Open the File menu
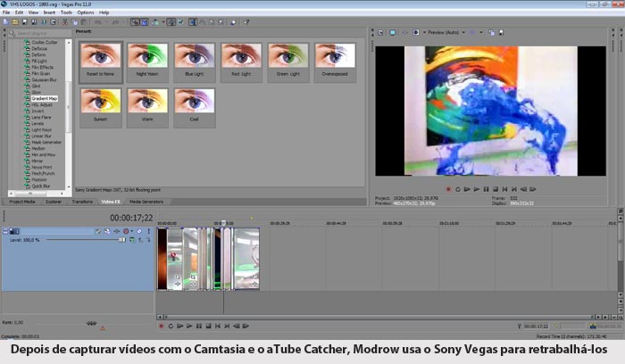 [6, 12]
